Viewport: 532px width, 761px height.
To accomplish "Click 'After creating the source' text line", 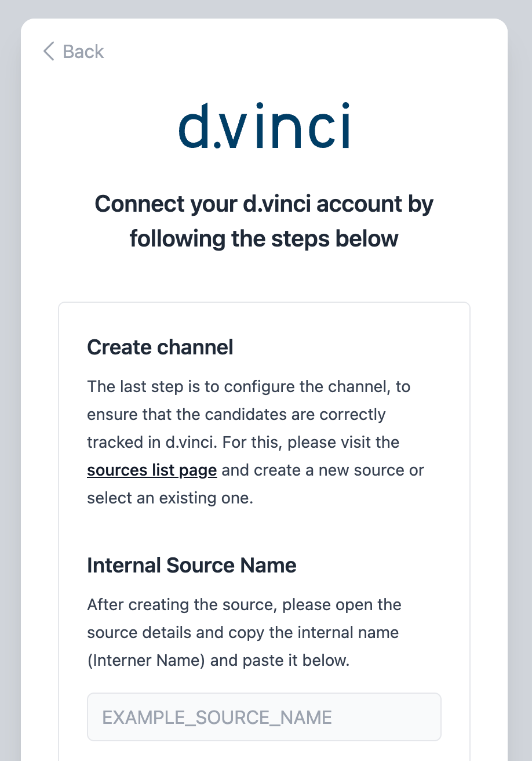I will click(x=244, y=605).
